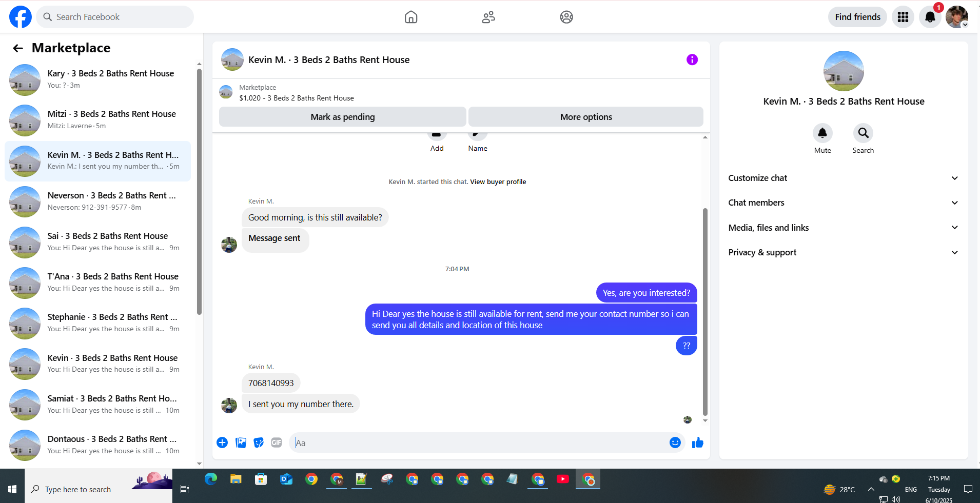The width and height of the screenshot is (980, 503).
Task: Open Task View from the taskbar
Action: point(185,489)
